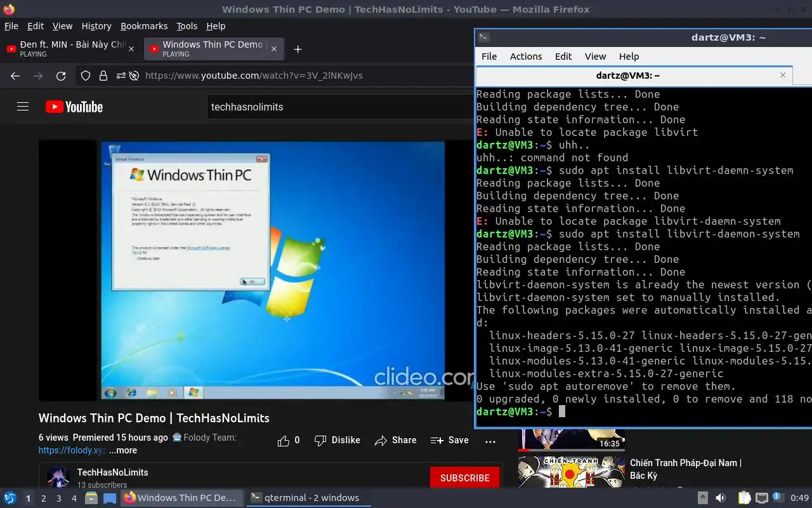Open the network status tray icon
This screenshot has width=812, height=508.
762,498
